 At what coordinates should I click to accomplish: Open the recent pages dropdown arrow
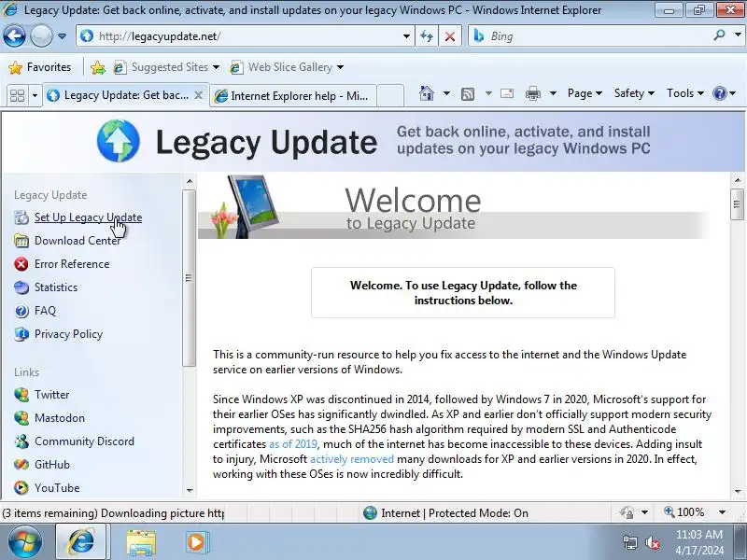pos(62,36)
